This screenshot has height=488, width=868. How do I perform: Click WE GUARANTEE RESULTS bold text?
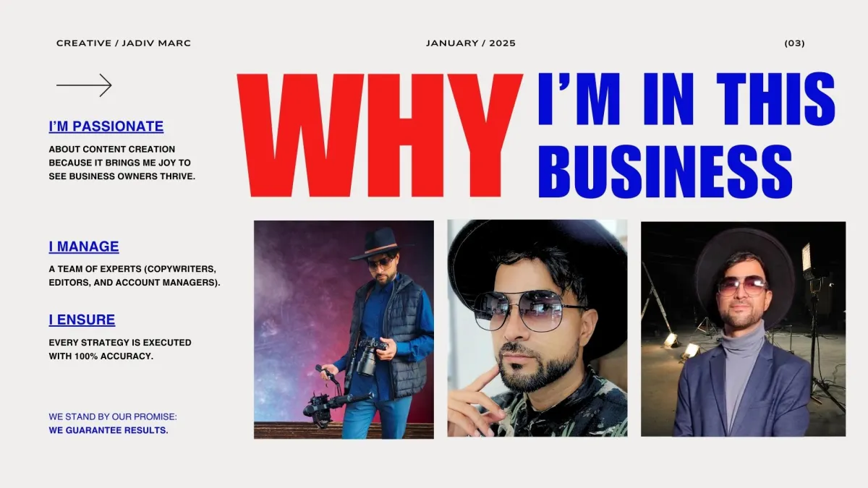[109, 430]
